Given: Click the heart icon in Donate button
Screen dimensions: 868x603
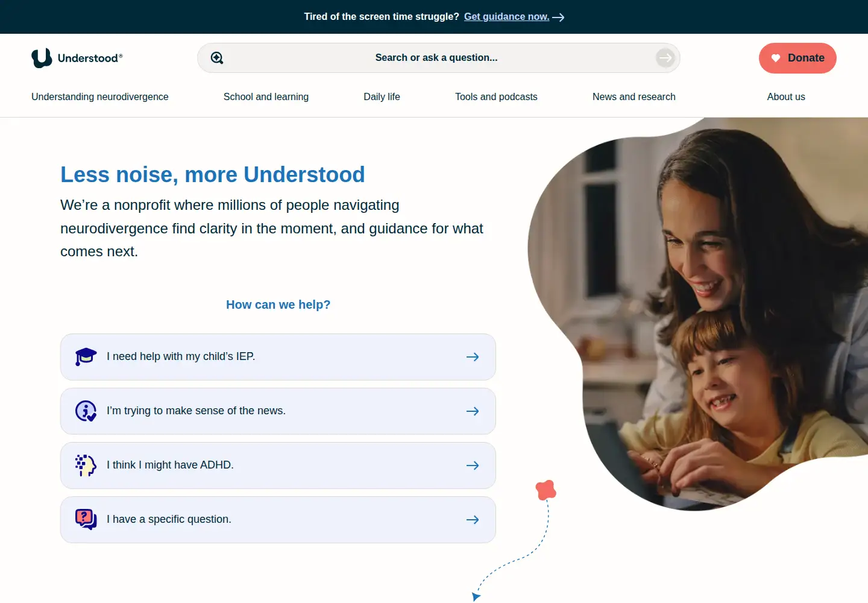Looking at the screenshot, I should click(776, 58).
